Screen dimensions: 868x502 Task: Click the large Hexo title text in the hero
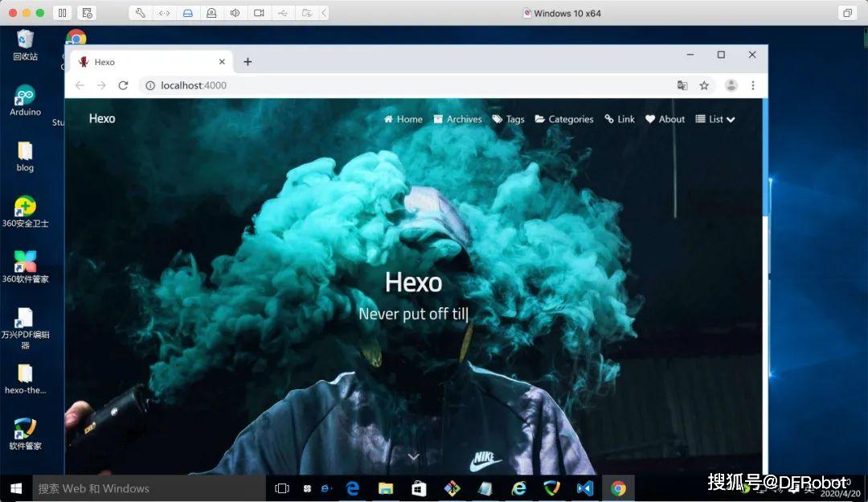[x=414, y=282]
